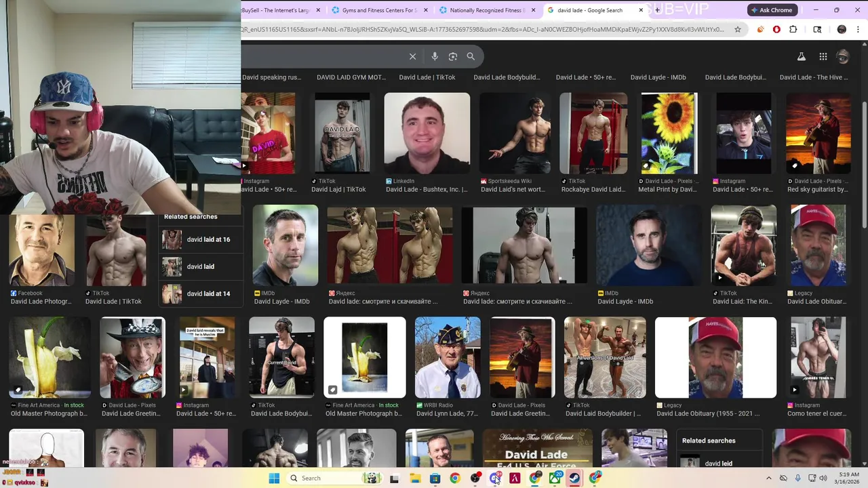This screenshot has height=488, width=868.
Task: Open the Google apps grid
Action: click(823, 57)
